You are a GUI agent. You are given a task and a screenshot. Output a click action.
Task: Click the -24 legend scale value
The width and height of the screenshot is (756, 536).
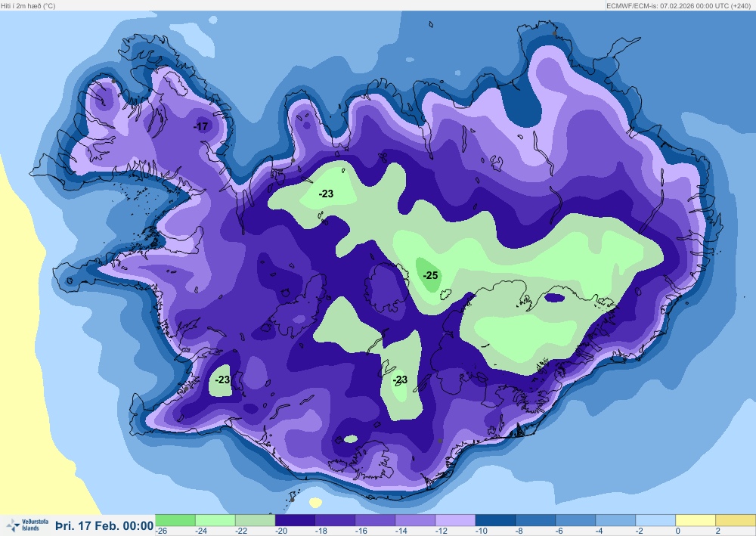coord(201,531)
